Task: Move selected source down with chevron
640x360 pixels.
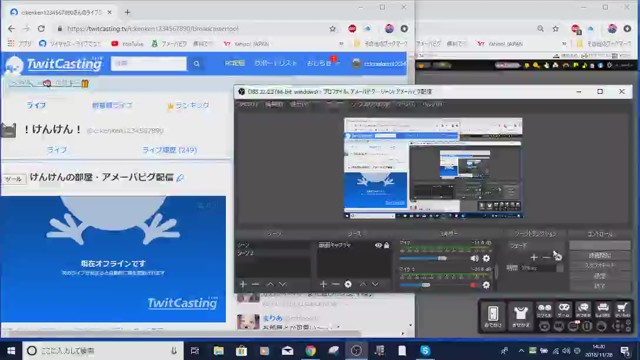Action: (375, 284)
